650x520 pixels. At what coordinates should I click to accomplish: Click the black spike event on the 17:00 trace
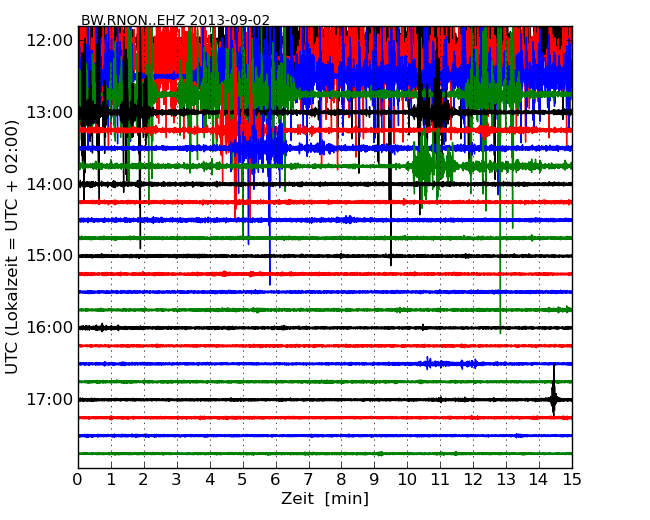553,391
